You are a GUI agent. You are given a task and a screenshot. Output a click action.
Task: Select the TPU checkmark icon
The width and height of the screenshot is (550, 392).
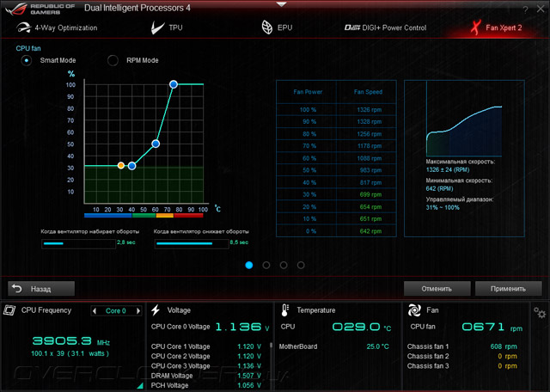(157, 28)
